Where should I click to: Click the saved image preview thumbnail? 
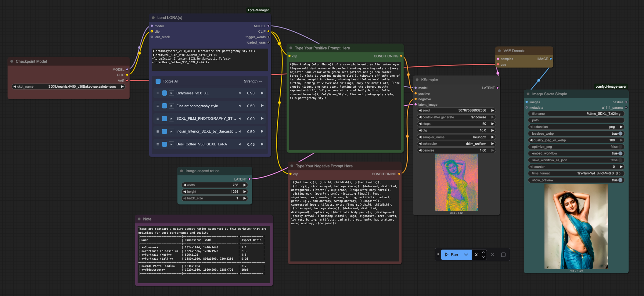coord(576,226)
